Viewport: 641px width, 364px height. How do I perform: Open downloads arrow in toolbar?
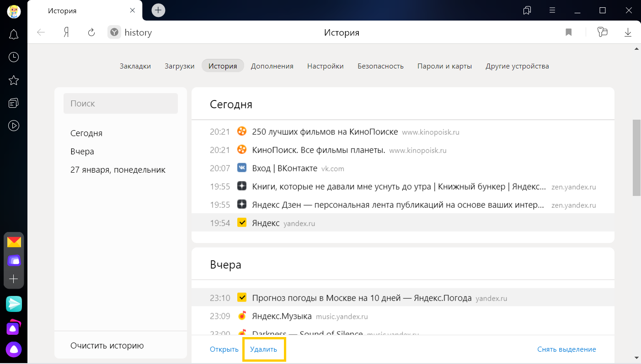coord(628,32)
